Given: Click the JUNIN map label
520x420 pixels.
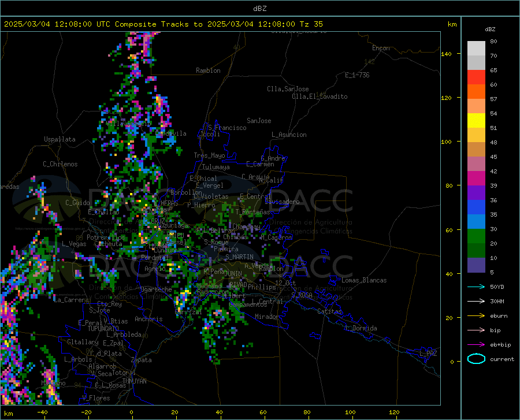Looking at the screenshot, I should (233, 274).
